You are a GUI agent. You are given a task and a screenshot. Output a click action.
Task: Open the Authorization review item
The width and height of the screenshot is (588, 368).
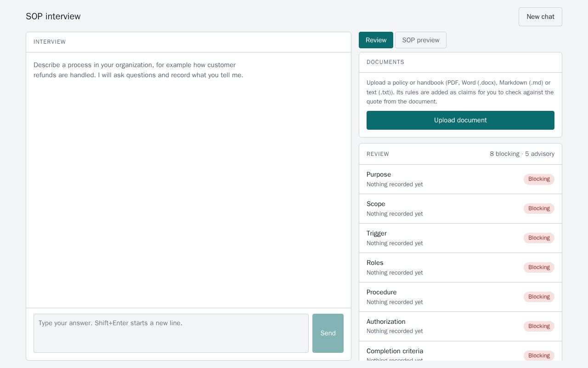pyautogui.click(x=460, y=327)
